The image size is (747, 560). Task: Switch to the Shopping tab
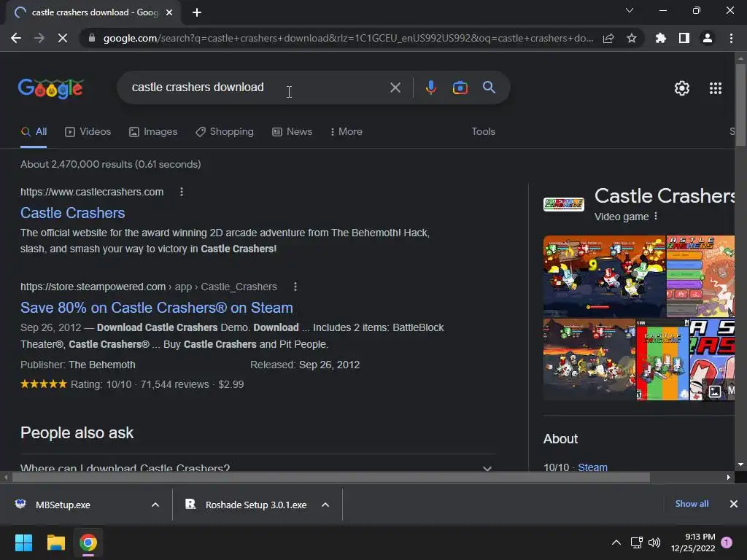225,132
